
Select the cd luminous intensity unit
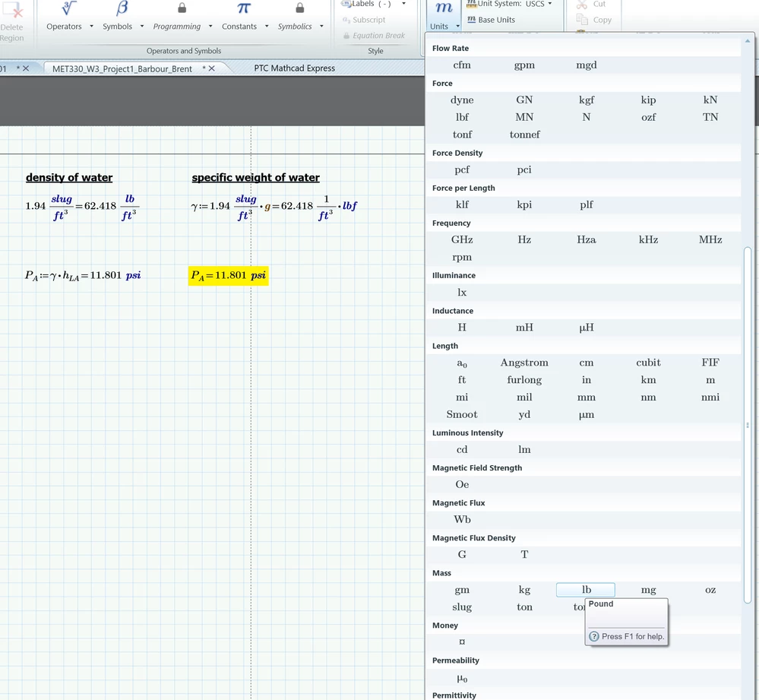tap(462, 449)
